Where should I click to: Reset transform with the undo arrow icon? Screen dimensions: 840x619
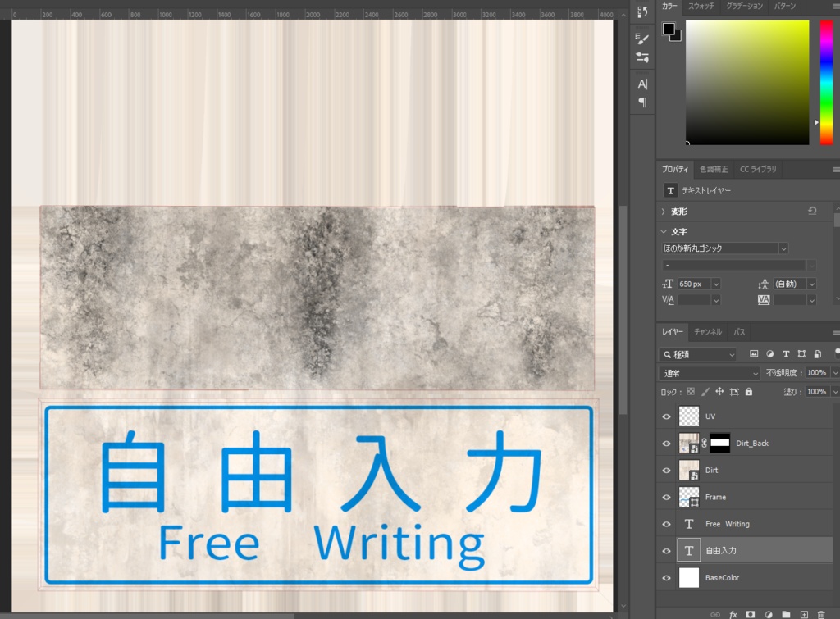click(813, 211)
